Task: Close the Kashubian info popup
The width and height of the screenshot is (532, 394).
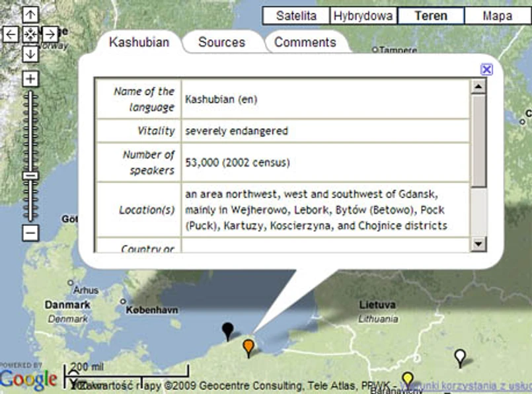Action: click(x=486, y=69)
